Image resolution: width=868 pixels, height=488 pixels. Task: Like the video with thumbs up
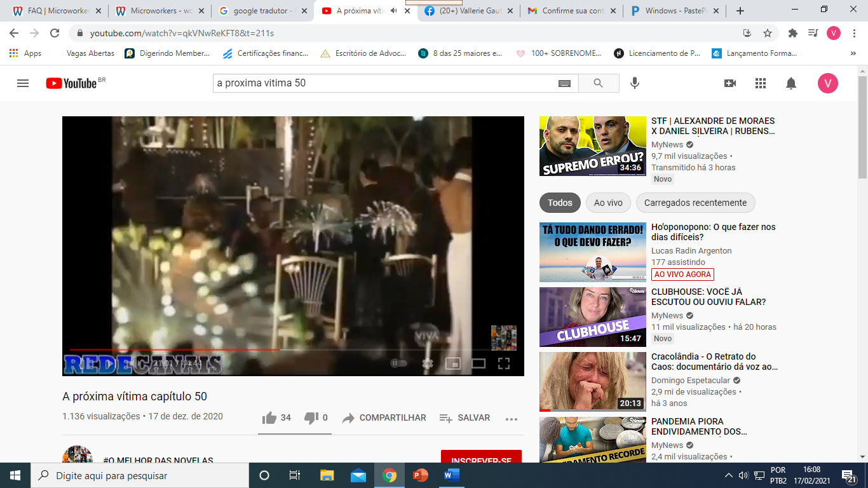(x=276, y=417)
